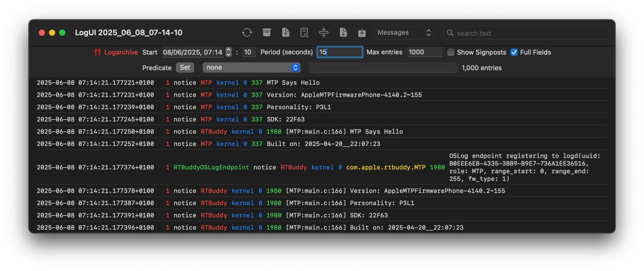Click the Start date field 08/06/2025, 07:14
644x271 pixels.
(193, 52)
